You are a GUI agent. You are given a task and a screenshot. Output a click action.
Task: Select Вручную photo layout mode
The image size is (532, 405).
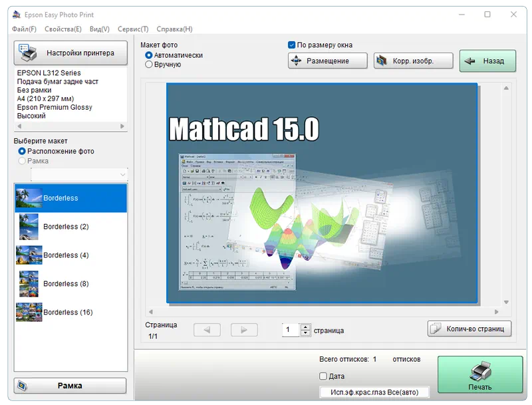(148, 65)
